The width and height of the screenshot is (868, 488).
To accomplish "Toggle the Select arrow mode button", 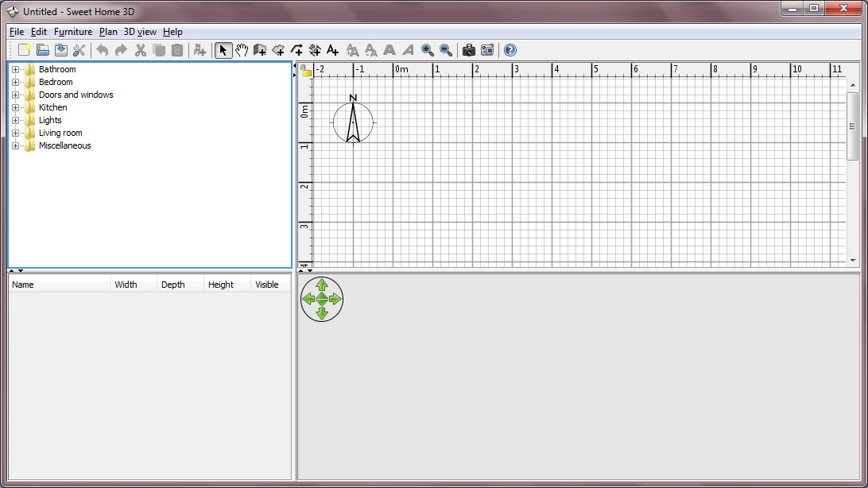I will coord(223,50).
